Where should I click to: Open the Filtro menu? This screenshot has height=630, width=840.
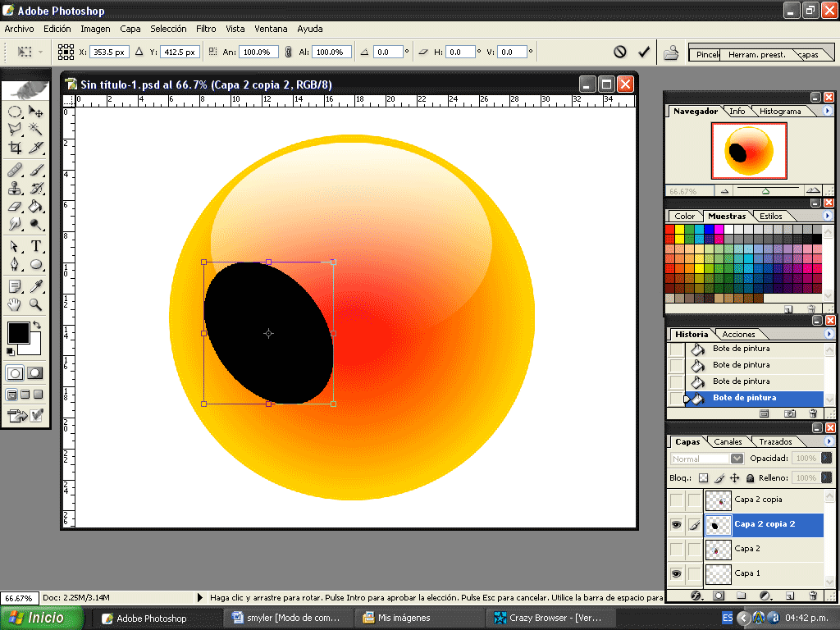(x=205, y=29)
